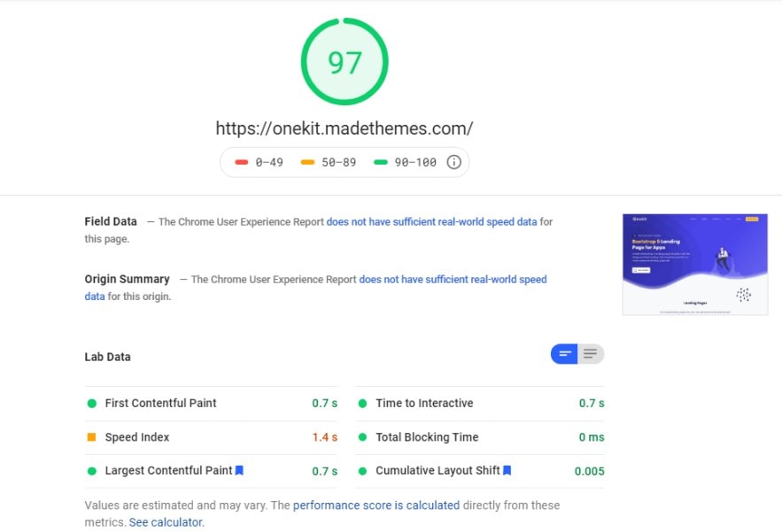Expand the Total Blocking Time metric label
The height and width of the screenshot is (532, 782).
[x=427, y=437]
